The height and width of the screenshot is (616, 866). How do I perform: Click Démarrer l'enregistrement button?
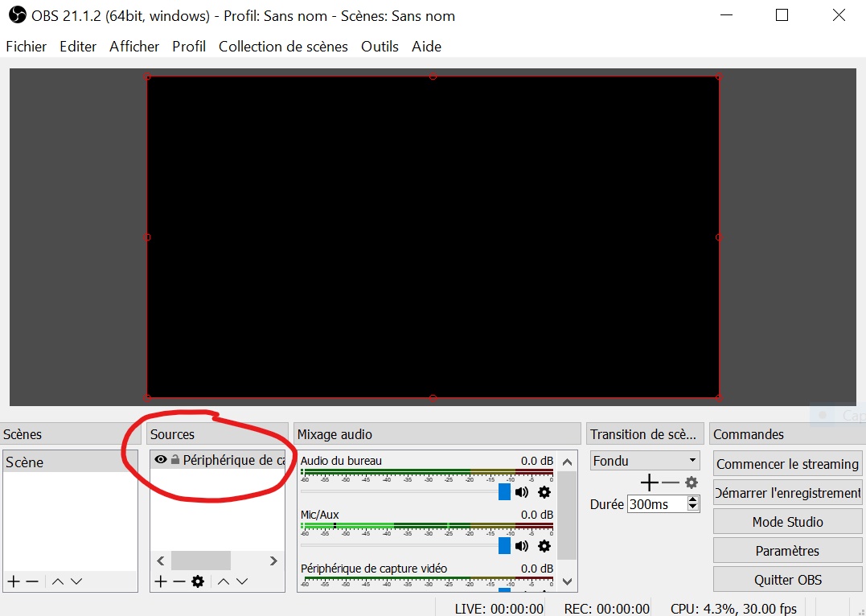point(787,493)
